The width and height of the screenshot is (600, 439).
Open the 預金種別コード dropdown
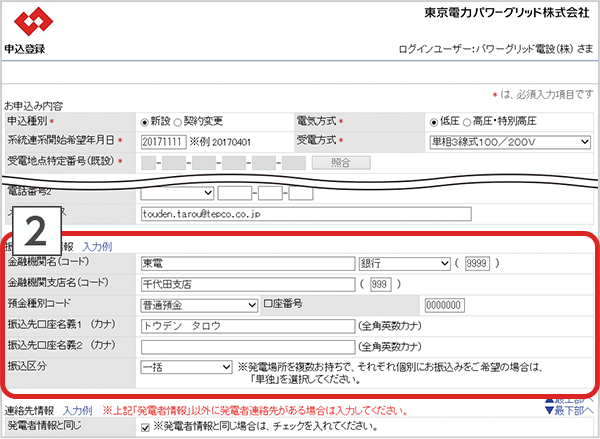[x=199, y=305]
